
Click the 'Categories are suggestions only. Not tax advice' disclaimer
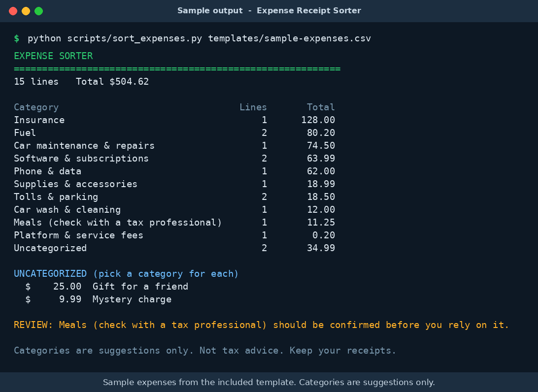point(205,351)
